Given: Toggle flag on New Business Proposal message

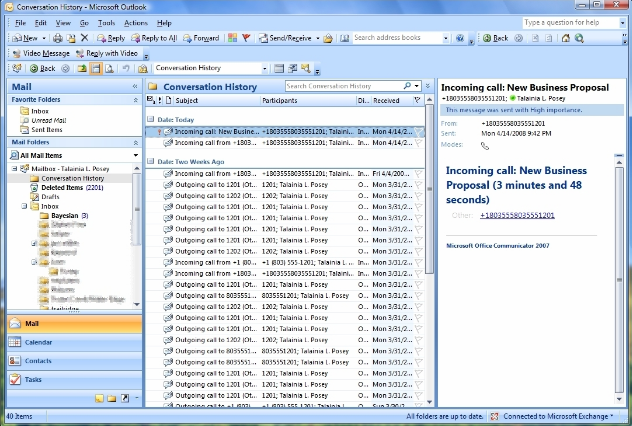Looking at the screenshot, I should 419,132.
